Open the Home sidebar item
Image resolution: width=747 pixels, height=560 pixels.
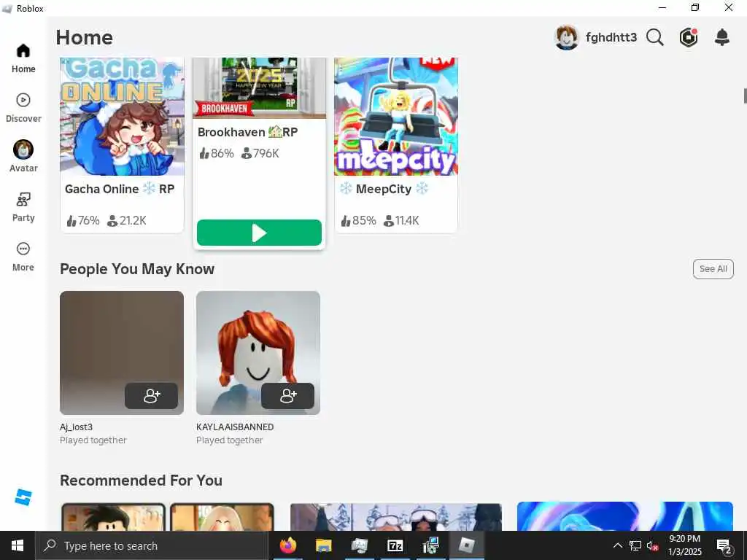tap(23, 58)
